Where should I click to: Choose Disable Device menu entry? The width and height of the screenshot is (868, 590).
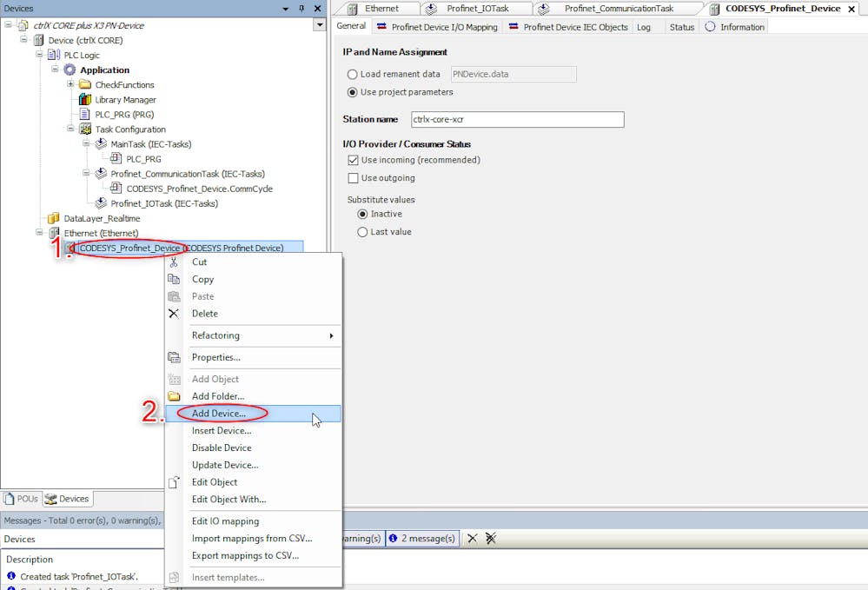tap(254, 447)
